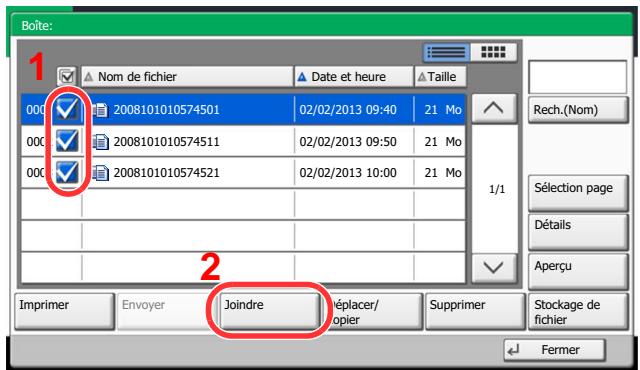Open Sélection page

click(578, 193)
